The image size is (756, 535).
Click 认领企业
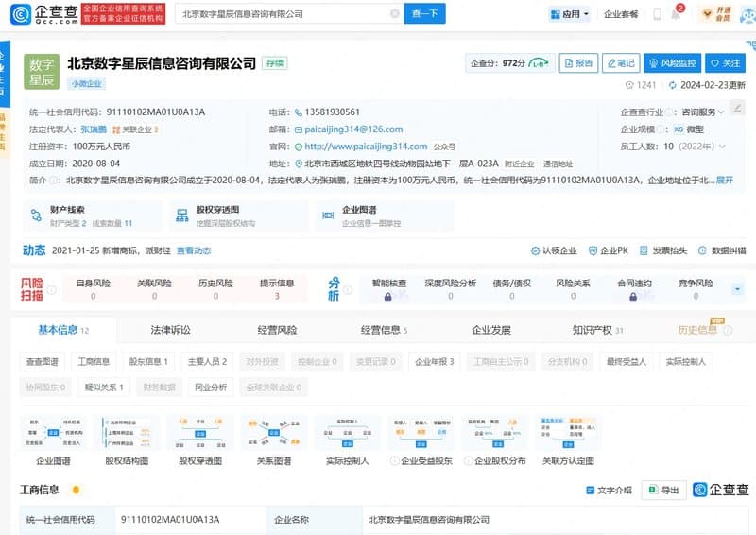pyautogui.click(x=554, y=250)
